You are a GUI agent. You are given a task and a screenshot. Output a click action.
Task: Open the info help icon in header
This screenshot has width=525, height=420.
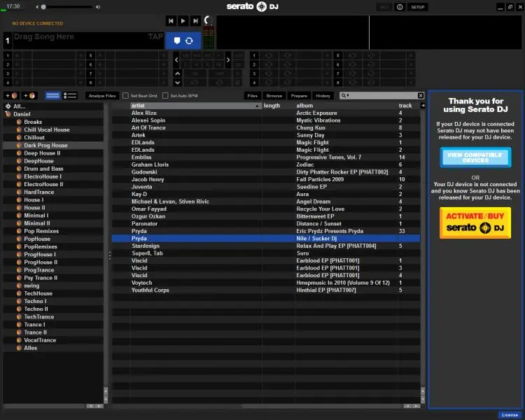(400, 7)
